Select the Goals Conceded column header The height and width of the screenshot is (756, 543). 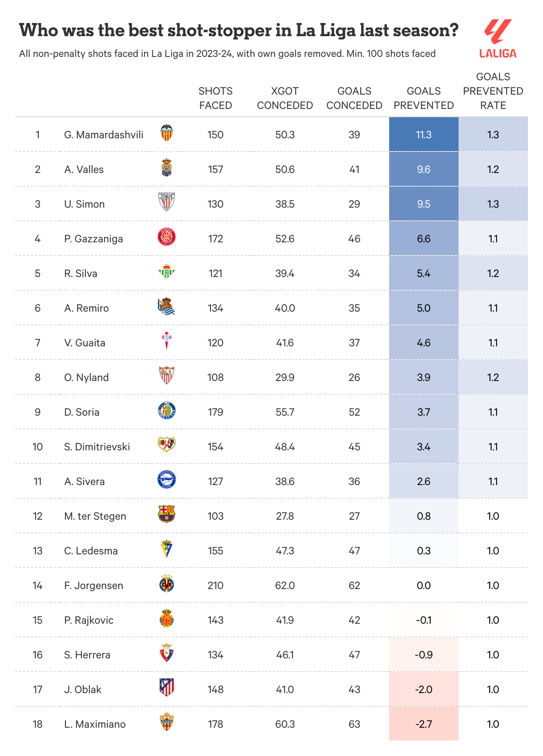[354, 98]
